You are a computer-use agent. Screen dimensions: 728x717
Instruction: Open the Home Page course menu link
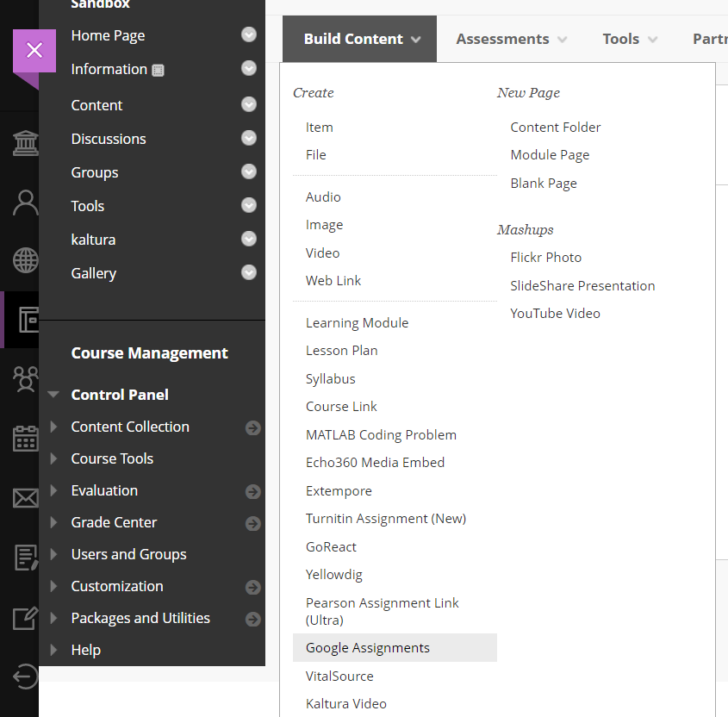[x=109, y=35]
